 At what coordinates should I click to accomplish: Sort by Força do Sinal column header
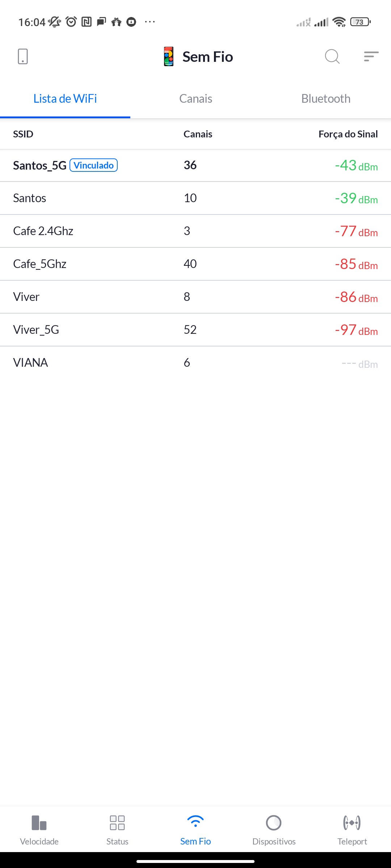pyautogui.click(x=348, y=134)
